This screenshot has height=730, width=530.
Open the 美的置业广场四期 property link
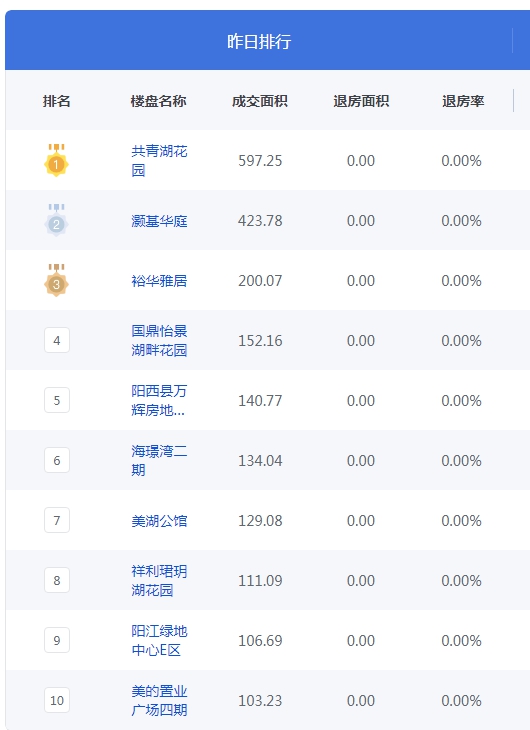coord(159,701)
